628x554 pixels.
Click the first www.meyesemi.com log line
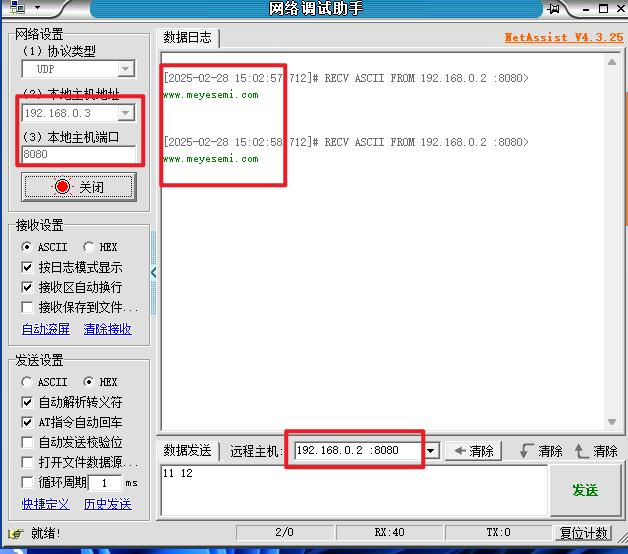point(211,95)
